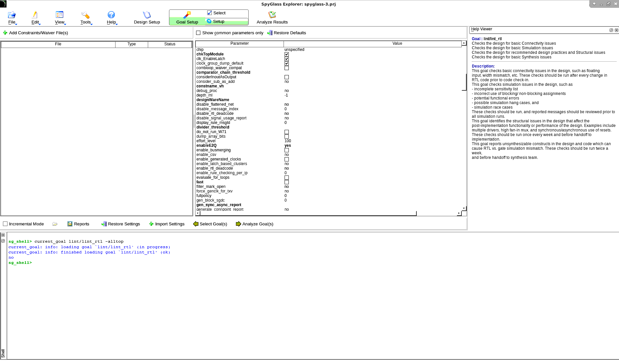Check the dump_array_bits parameter

[286, 136]
